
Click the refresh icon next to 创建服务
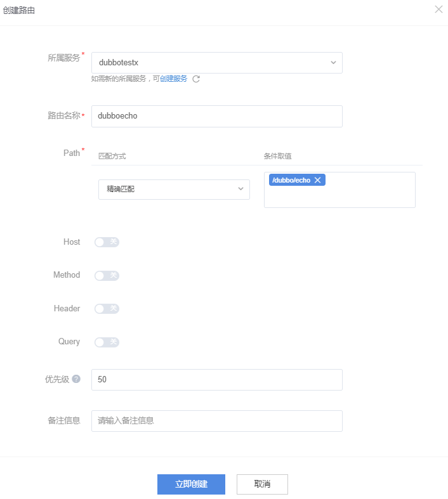pos(196,79)
